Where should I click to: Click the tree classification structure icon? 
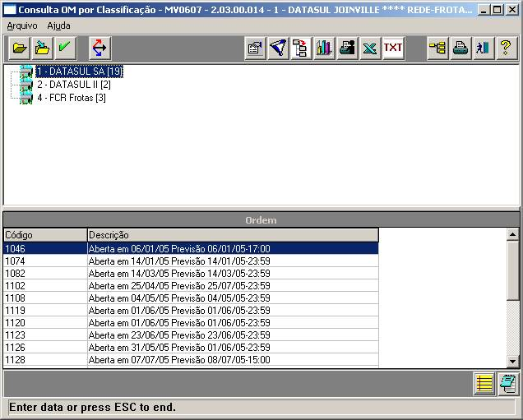click(x=301, y=48)
